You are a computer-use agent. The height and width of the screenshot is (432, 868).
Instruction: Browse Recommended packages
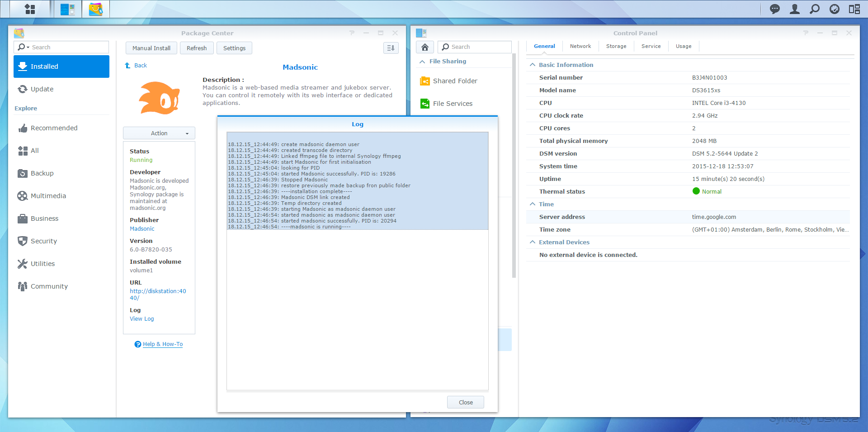(61, 128)
